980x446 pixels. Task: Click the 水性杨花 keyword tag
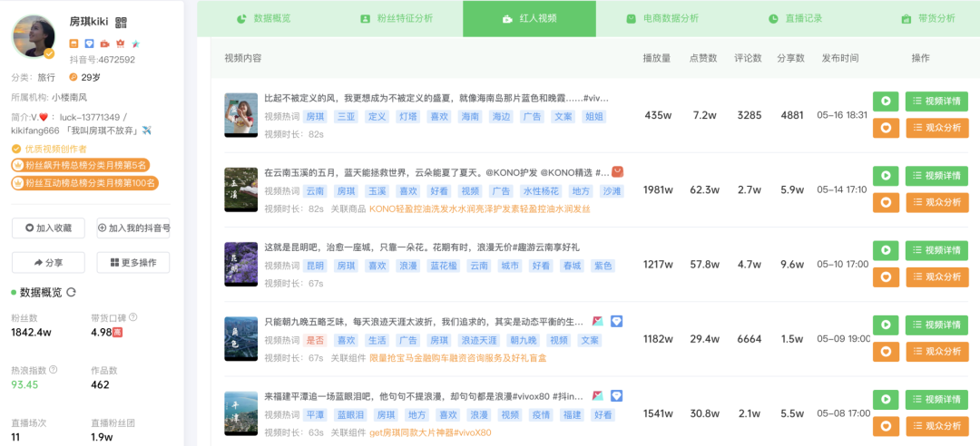tap(542, 191)
